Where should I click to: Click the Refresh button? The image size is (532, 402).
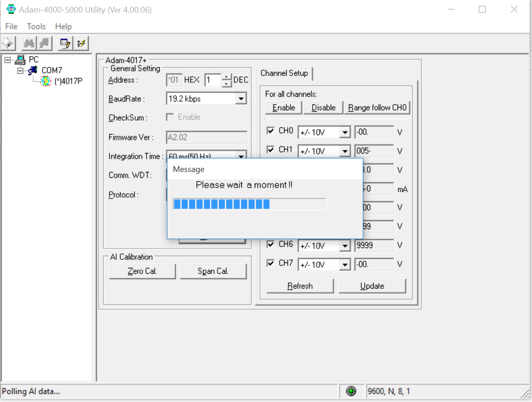pyautogui.click(x=300, y=286)
